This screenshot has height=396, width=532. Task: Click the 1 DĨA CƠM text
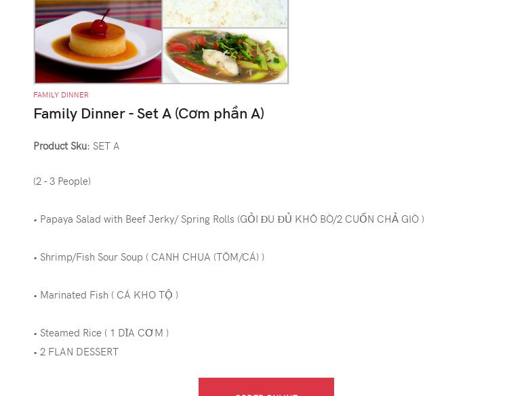(x=136, y=333)
